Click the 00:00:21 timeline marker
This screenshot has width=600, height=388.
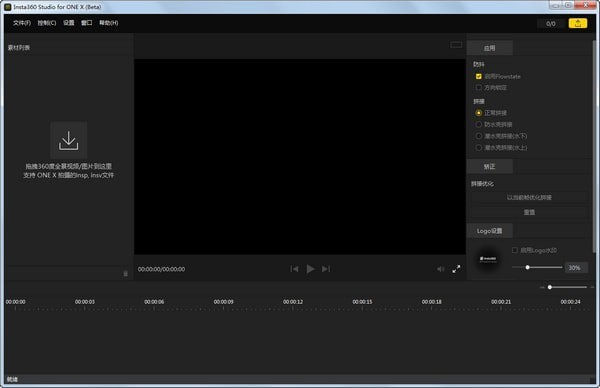point(501,302)
